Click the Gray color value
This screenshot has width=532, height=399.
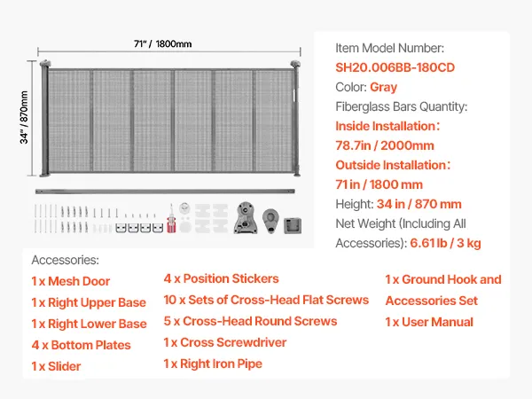383,87
